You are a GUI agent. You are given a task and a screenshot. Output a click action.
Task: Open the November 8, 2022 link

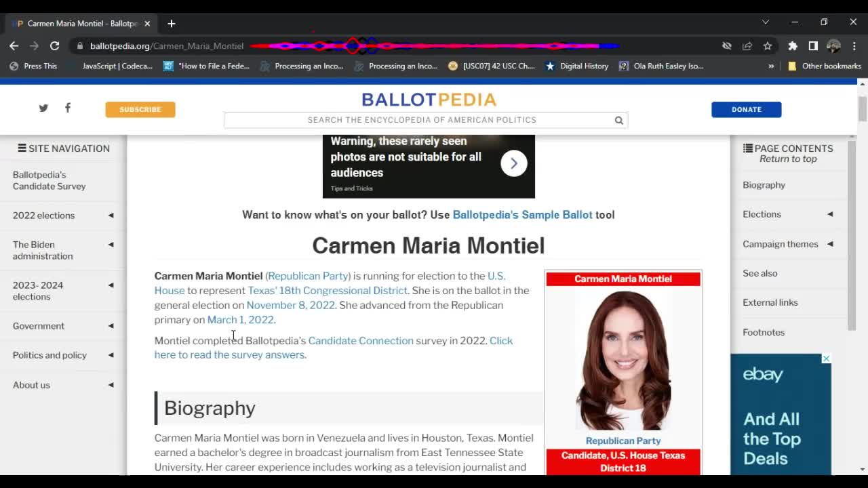(290, 305)
